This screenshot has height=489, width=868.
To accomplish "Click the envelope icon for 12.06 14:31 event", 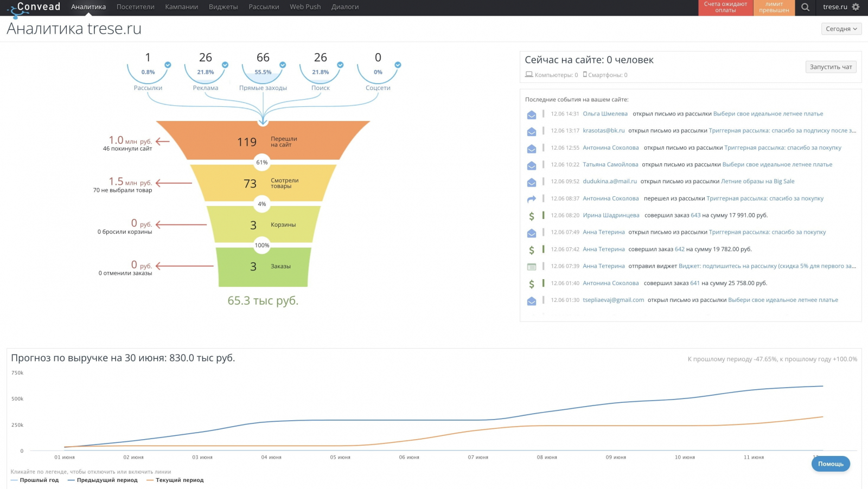I will pos(532,114).
